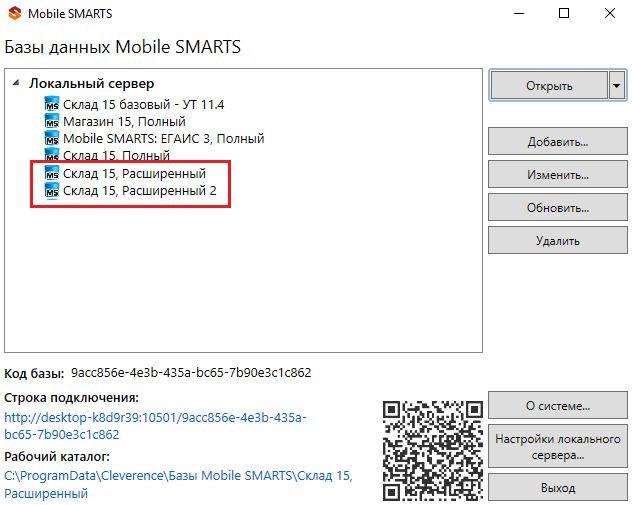Click the Обновить... button
The width and height of the screenshot is (632, 505).
click(x=556, y=208)
